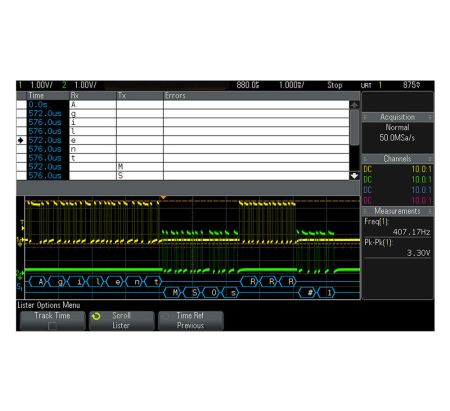
Task: Click the UART trigger type indicator
Action: pyautogui.click(x=366, y=85)
